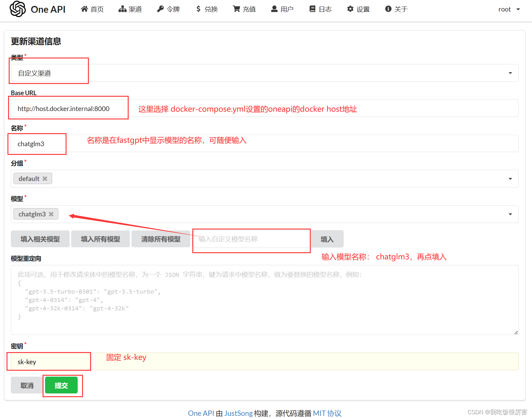This screenshot has height=418, width=532.
Task: Click the 填入相关模型 button
Action: [x=40, y=239]
